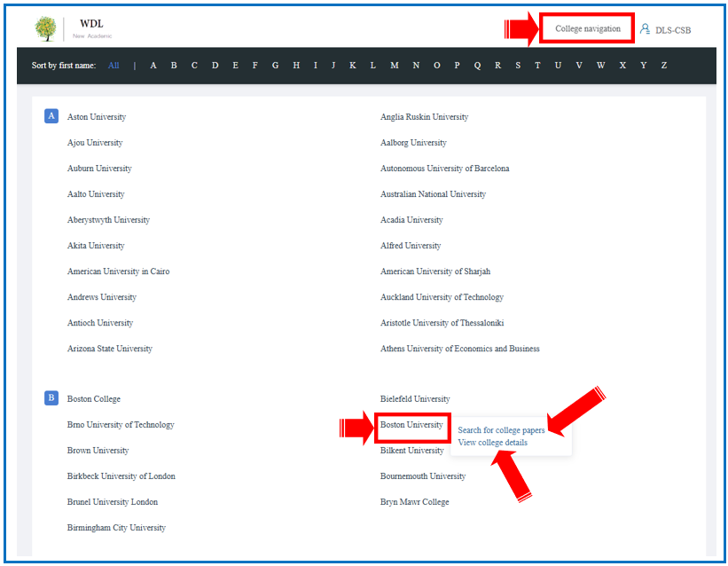This screenshot has height=566, width=728.
Task: Filter colleges by letter B in sort bar
Action: (x=174, y=66)
